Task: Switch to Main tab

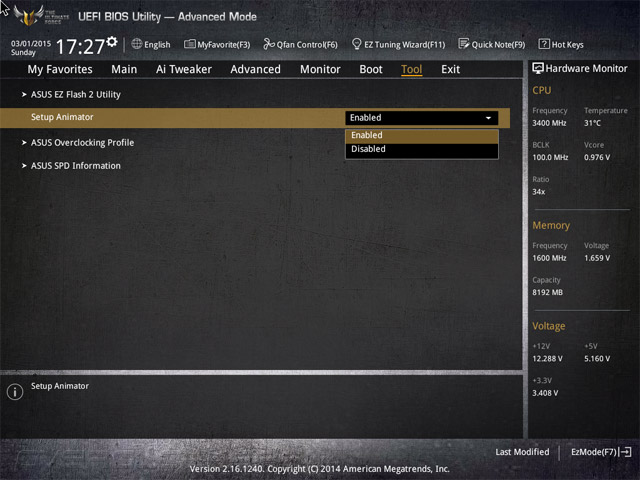Action: point(124,69)
